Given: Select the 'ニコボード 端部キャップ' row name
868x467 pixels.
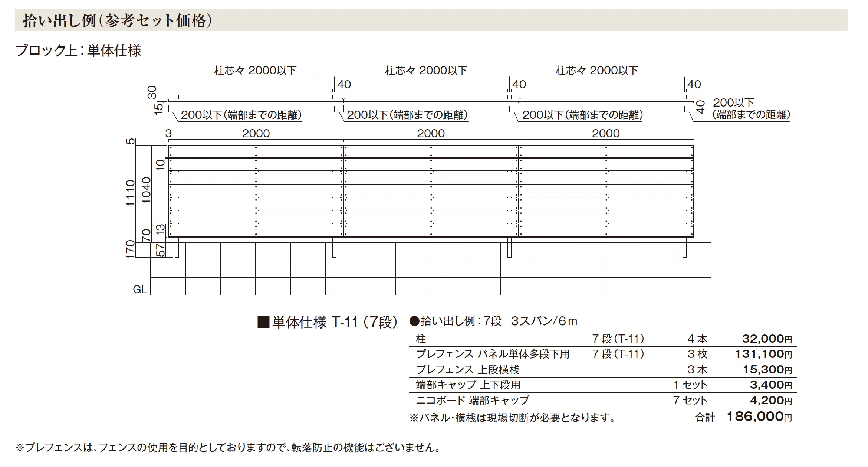Looking at the screenshot, I should click(x=473, y=401).
